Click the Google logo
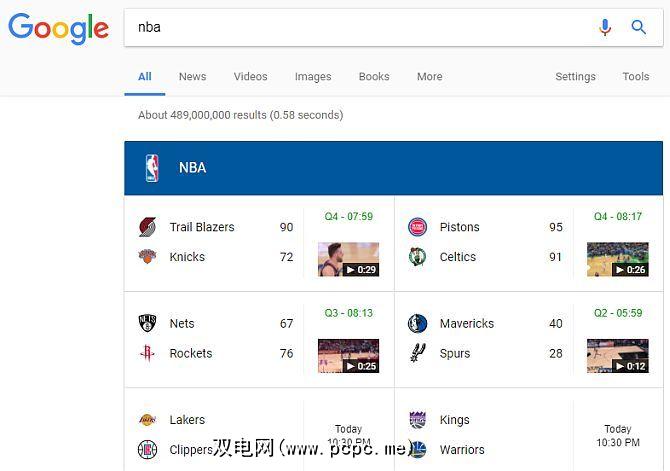This screenshot has width=670, height=471. click(59, 28)
